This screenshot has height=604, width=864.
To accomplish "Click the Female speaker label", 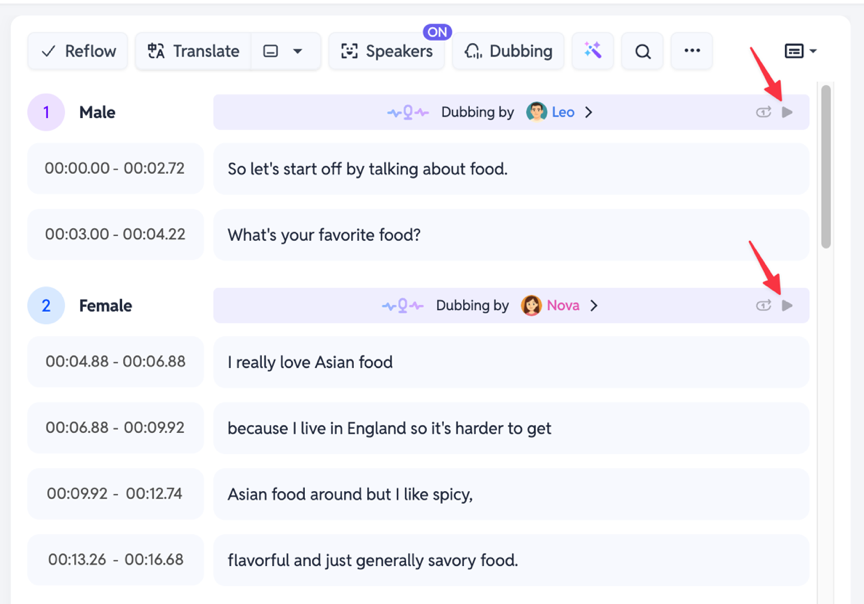I will 106,305.
